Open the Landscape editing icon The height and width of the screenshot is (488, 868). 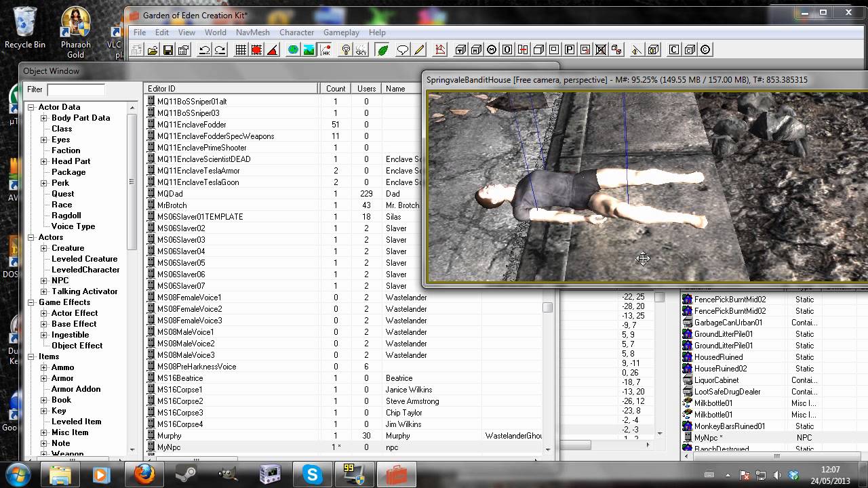click(309, 49)
